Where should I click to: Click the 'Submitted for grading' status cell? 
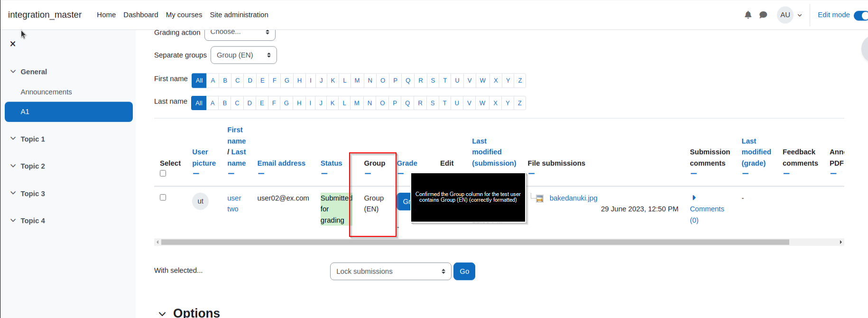336,209
